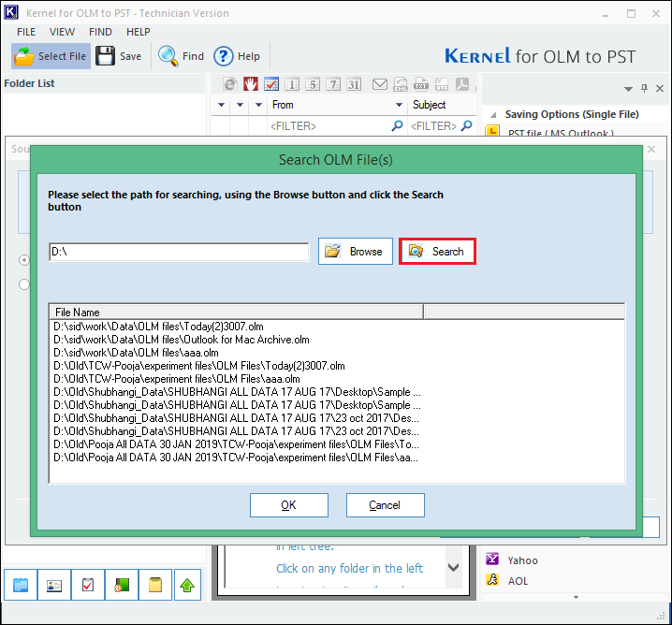
Task: Open Saving Options panel dropdown arrow
Action: (x=628, y=89)
